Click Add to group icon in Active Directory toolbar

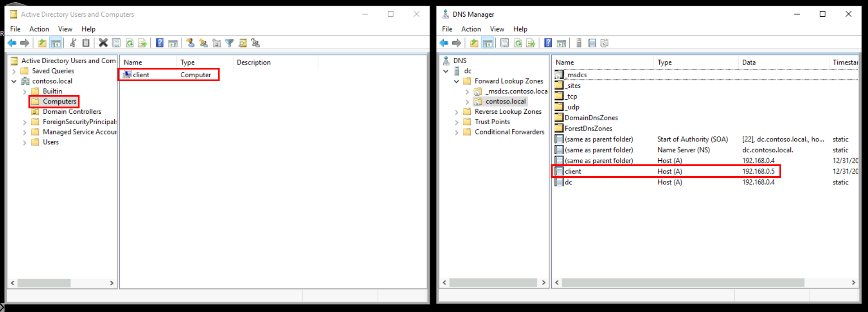[256, 43]
